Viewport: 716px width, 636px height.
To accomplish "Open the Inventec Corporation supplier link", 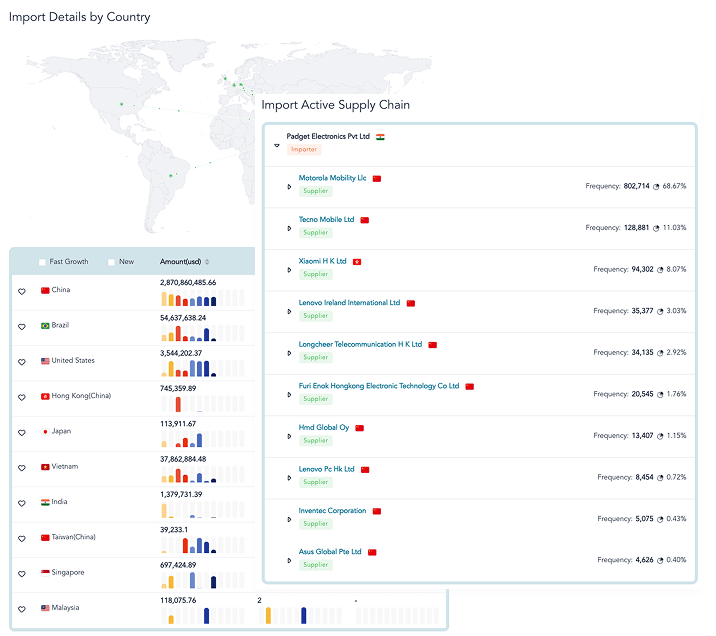I will 332,511.
